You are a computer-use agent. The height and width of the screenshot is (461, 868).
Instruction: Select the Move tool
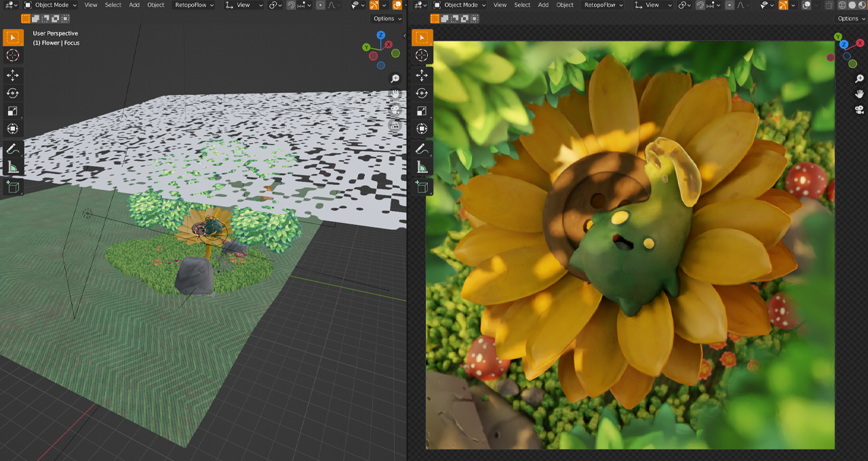pos(12,76)
